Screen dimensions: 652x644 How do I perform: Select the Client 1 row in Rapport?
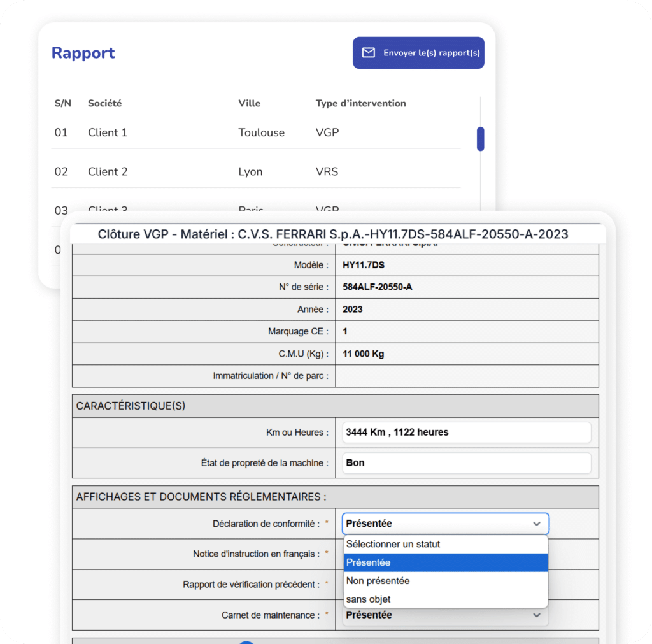pos(256,132)
